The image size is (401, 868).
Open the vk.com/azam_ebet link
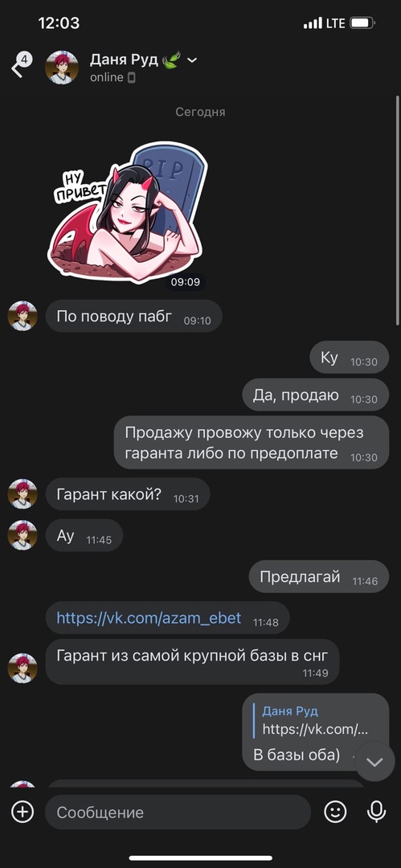click(149, 618)
